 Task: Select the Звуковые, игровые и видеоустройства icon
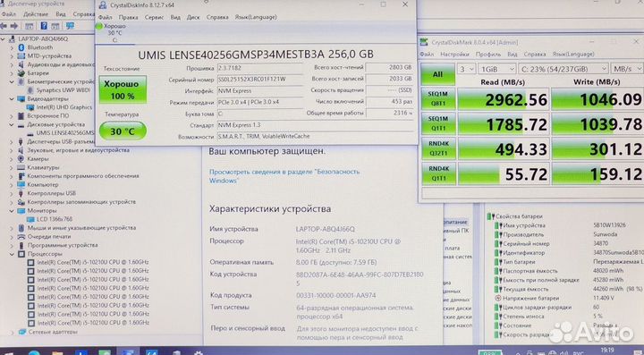pyautogui.click(x=21, y=150)
